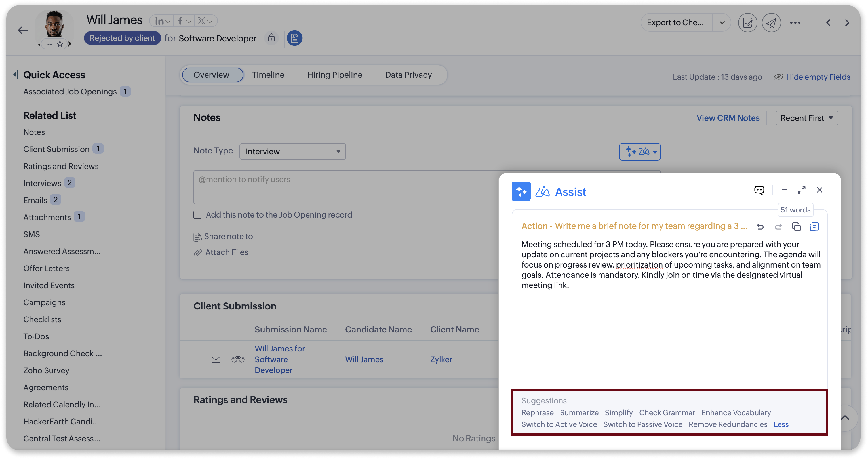Copy the generated text in Assist
868x459 pixels.
coord(796,227)
